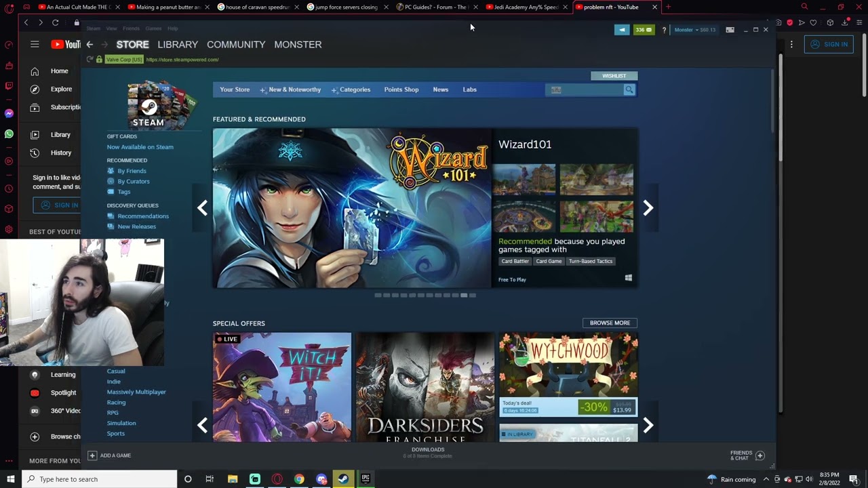The image size is (868, 488).
Task: Open YouTube hamburger menu
Action: coord(35,45)
